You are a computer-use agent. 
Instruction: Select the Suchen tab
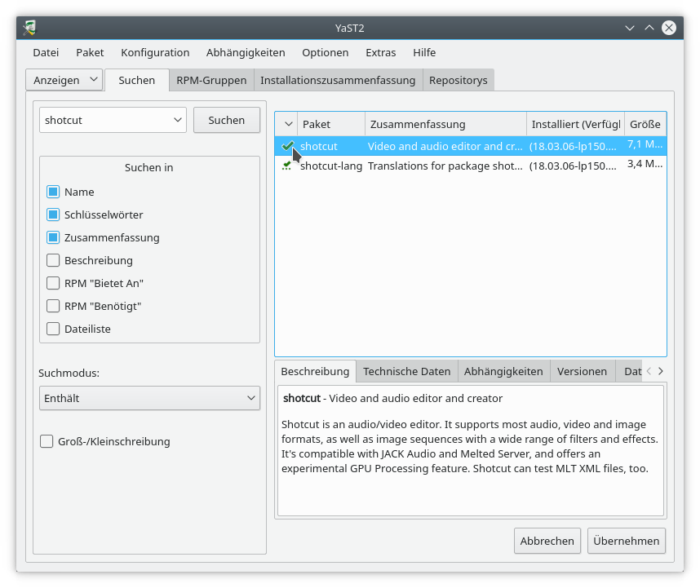pos(137,80)
